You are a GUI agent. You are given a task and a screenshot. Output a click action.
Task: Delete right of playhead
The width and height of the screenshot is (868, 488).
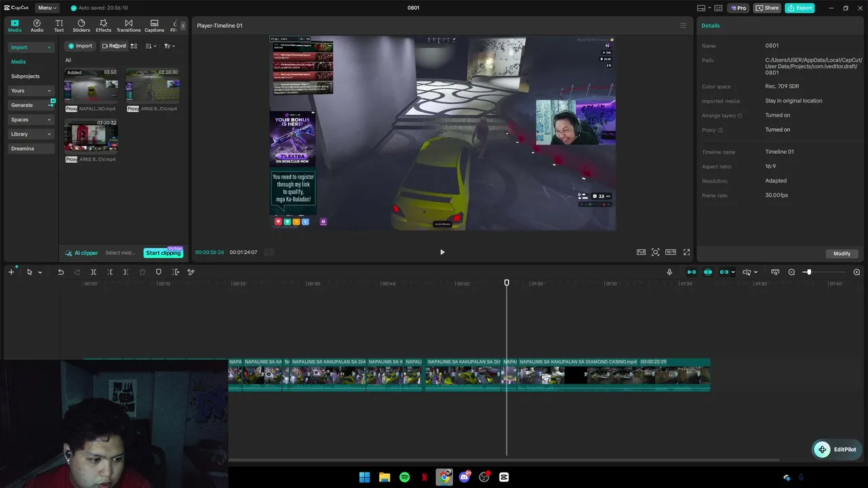coord(125,272)
